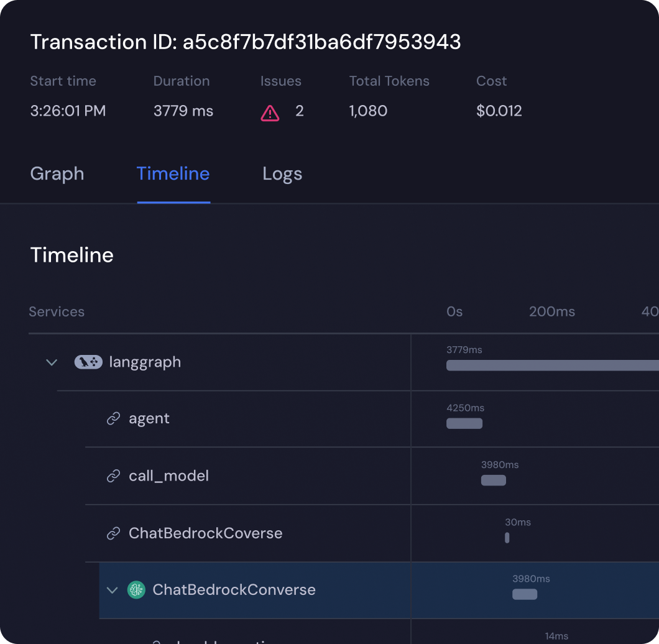Click the link icon beside ChatBedrockCoverse
This screenshot has height=644, width=659.
pos(113,533)
